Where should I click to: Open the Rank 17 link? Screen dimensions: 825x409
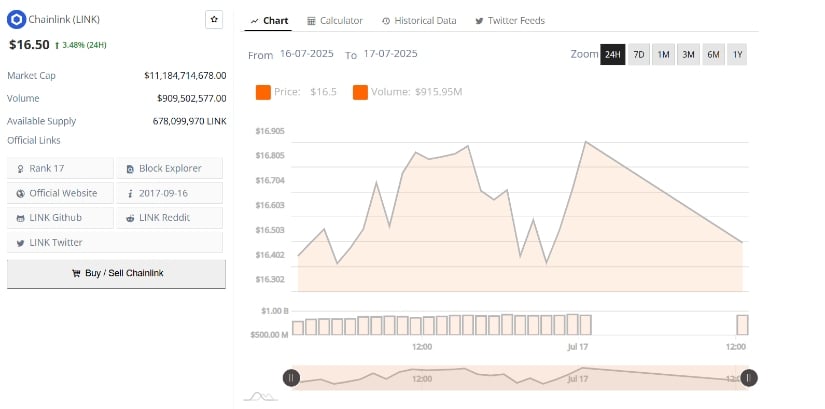point(60,168)
